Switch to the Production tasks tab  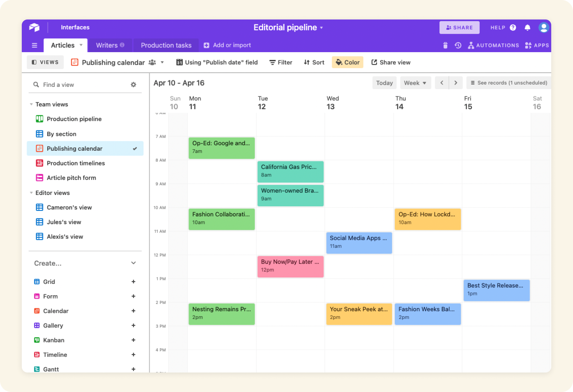[x=166, y=45]
